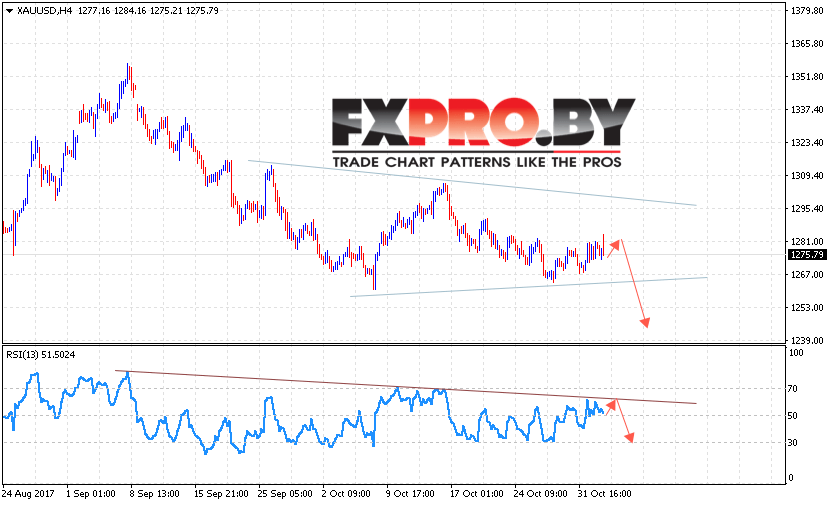Click the 15 Sep 21:00 time label
The height and width of the screenshot is (505, 828).
click(221, 494)
